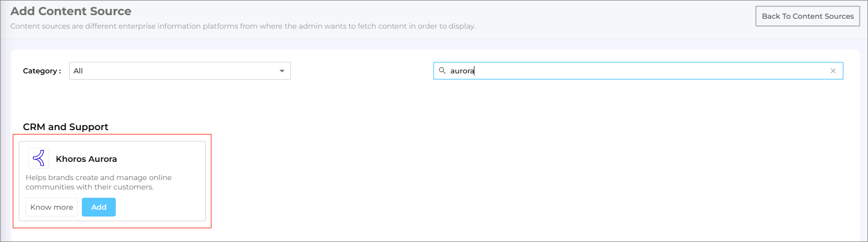Click the magnifier icon in search box
This screenshot has height=242, width=868.
tap(442, 71)
